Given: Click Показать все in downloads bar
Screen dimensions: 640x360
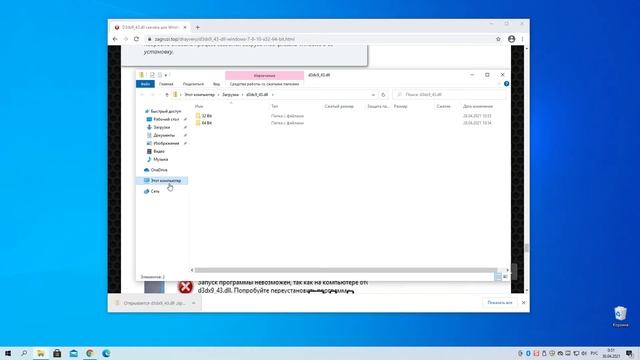Looking at the screenshot, I should pos(500,303).
